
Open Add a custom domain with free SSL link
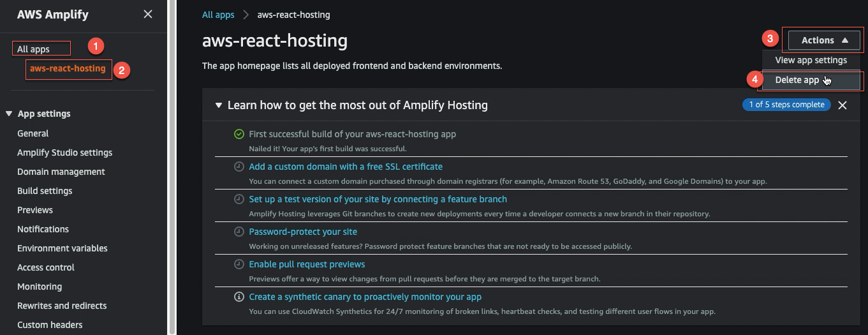(x=346, y=167)
